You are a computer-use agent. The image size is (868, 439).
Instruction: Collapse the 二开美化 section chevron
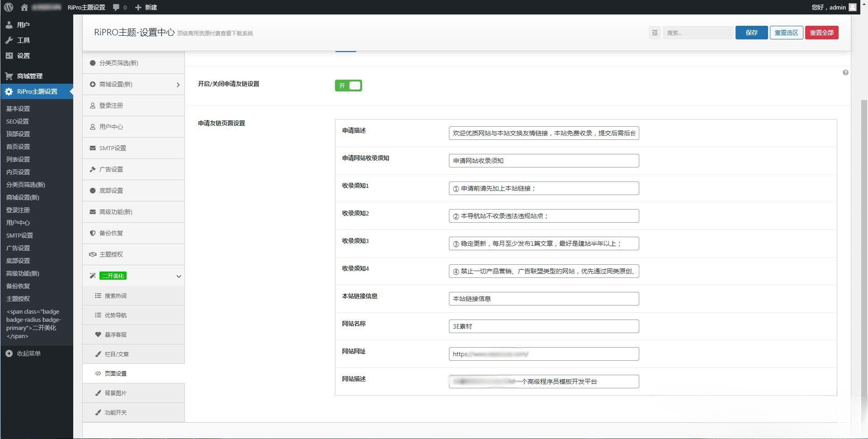pos(179,276)
